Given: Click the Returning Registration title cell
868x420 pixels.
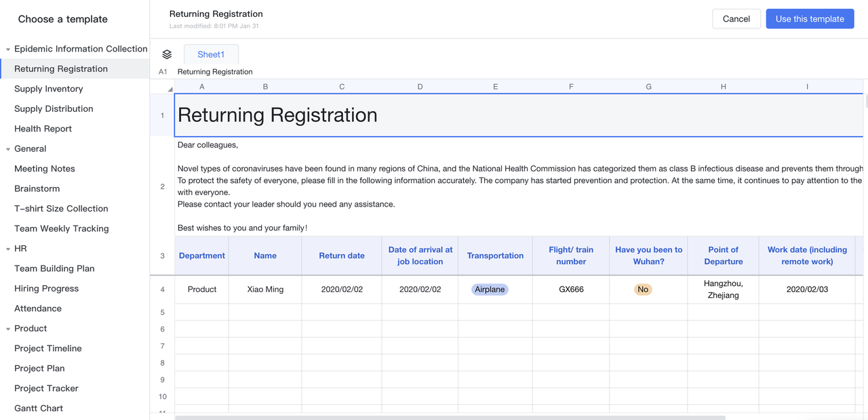Looking at the screenshot, I should click(x=519, y=115).
